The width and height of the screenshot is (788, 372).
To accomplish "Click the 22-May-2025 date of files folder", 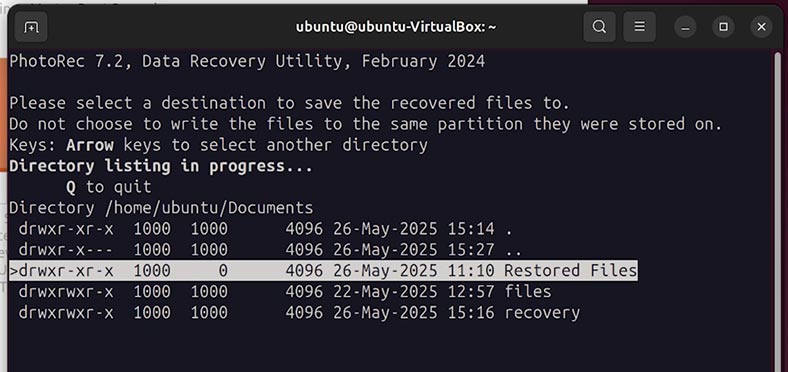I will point(385,292).
